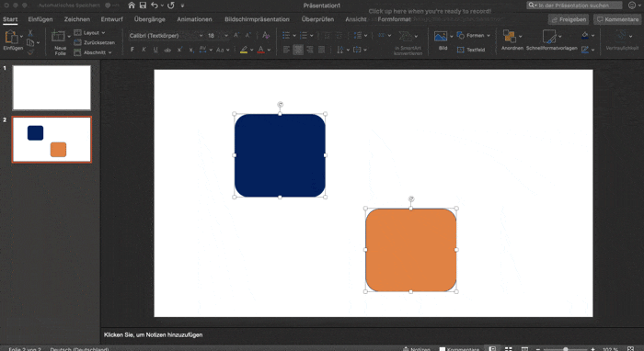This screenshot has width=644, height=351.
Task: Open the Formformat ribbon tab
Action: pyautogui.click(x=394, y=19)
